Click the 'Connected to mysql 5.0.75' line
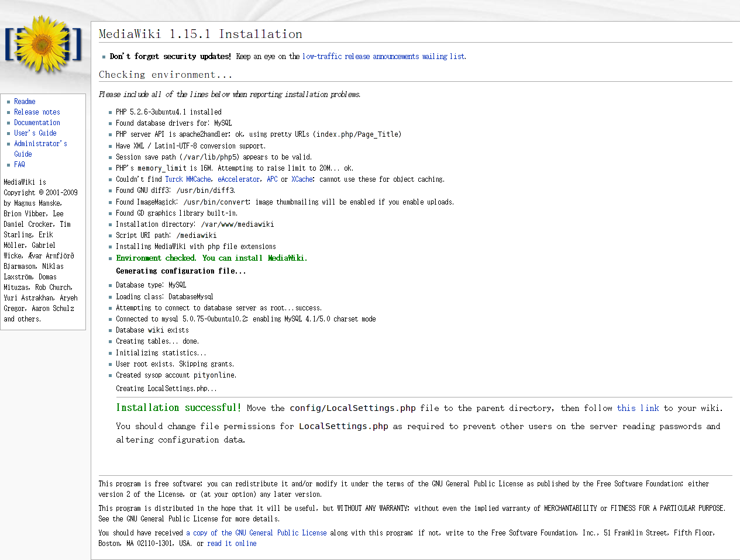The image size is (740, 560). pyautogui.click(x=246, y=319)
